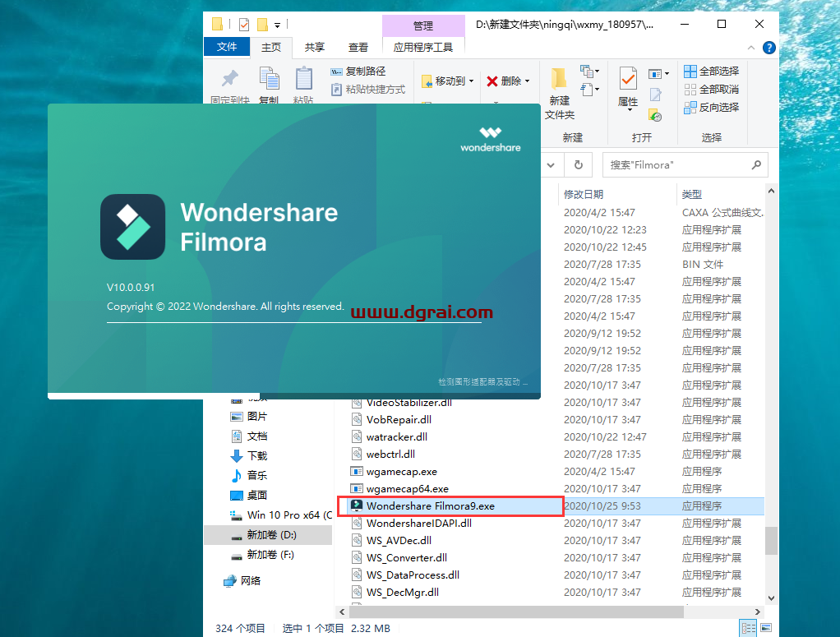The width and height of the screenshot is (840, 637).
Task: Open 网络 in the navigation pane
Action: pyautogui.click(x=242, y=581)
